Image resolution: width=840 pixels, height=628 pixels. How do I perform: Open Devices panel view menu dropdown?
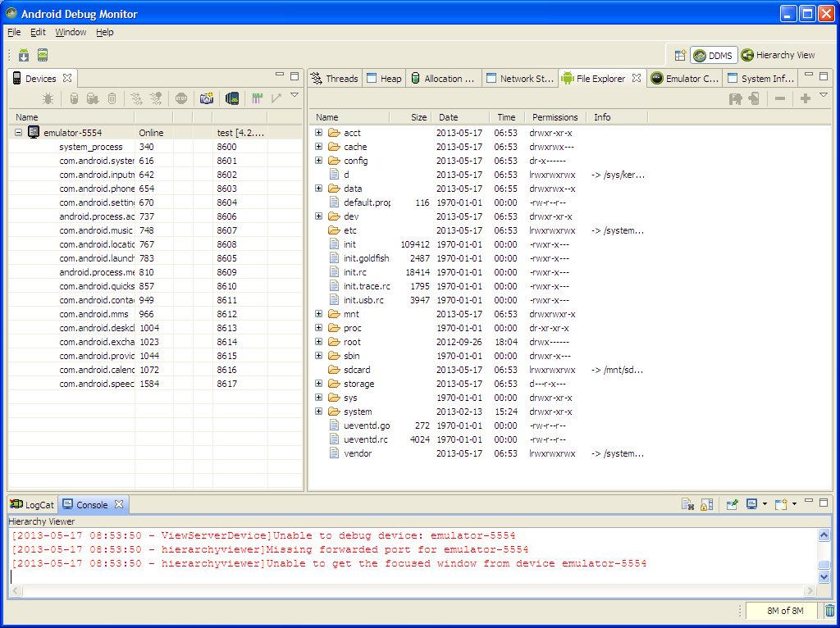pyautogui.click(x=294, y=95)
